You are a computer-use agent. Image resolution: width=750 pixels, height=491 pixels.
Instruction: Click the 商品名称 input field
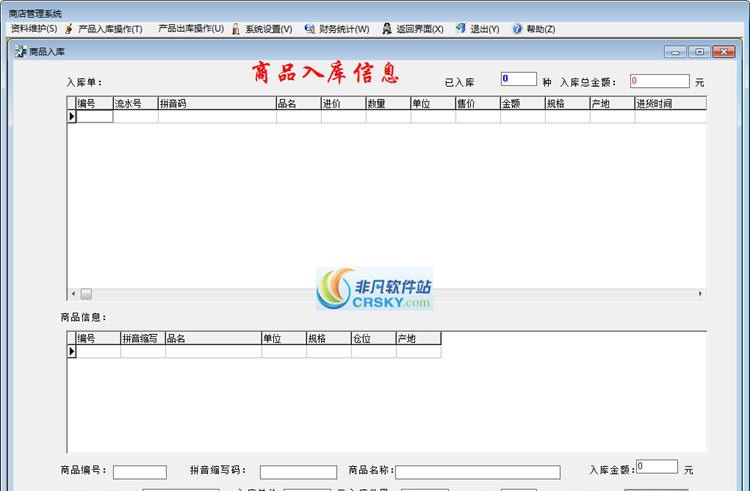(x=478, y=472)
